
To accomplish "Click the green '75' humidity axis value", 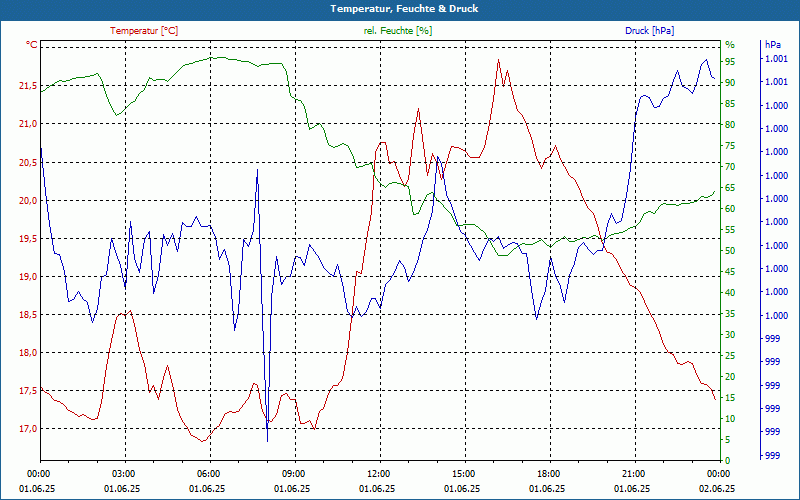I will (x=730, y=146).
